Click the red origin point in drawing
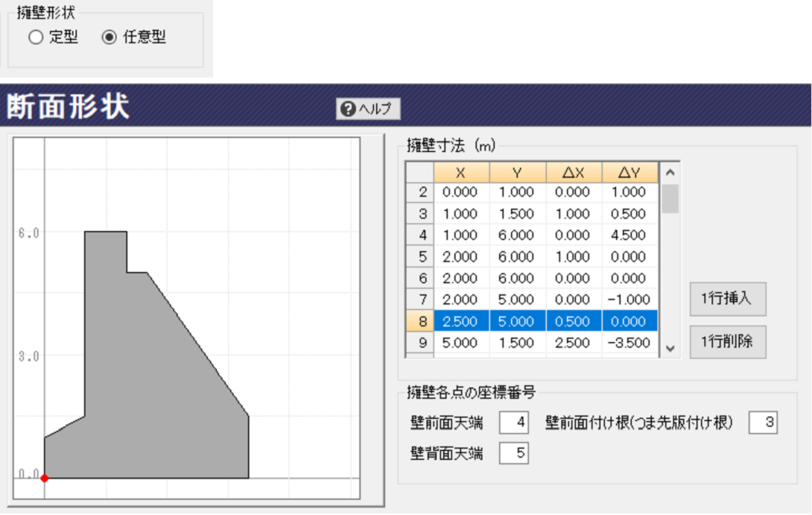The width and height of the screenshot is (812, 515). [x=45, y=478]
